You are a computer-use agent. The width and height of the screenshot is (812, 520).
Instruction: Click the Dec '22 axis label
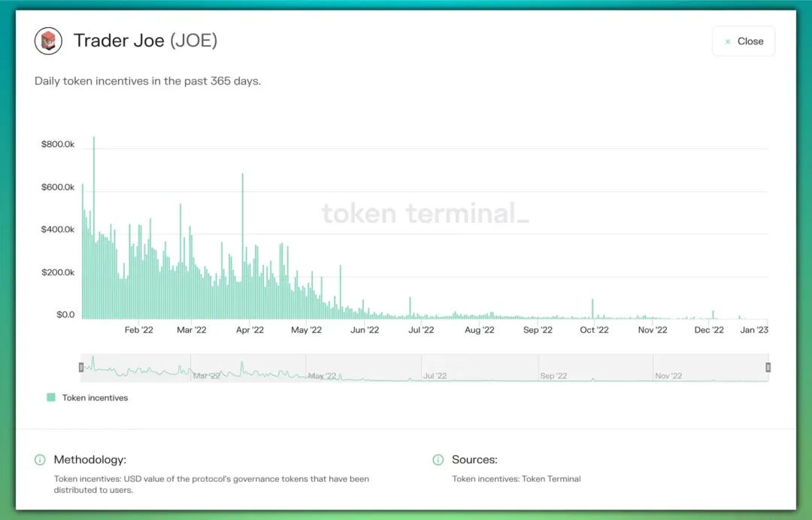(709, 330)
